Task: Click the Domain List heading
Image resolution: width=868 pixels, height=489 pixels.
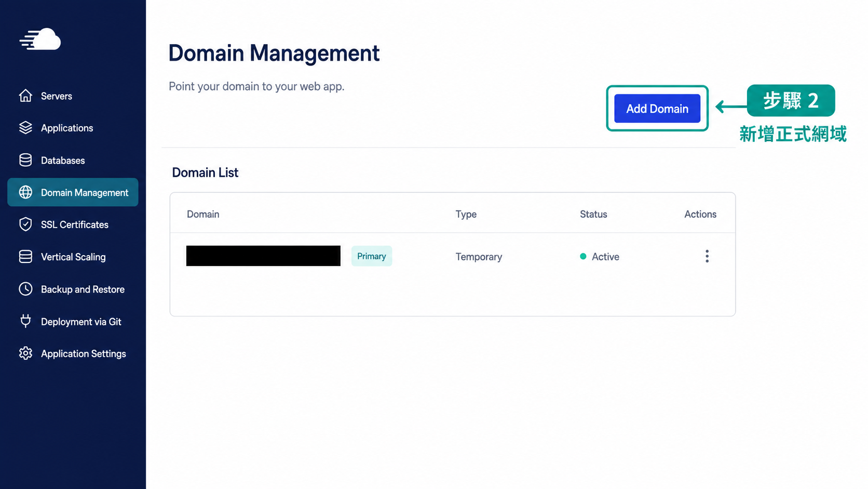Action: pos(205,173)
